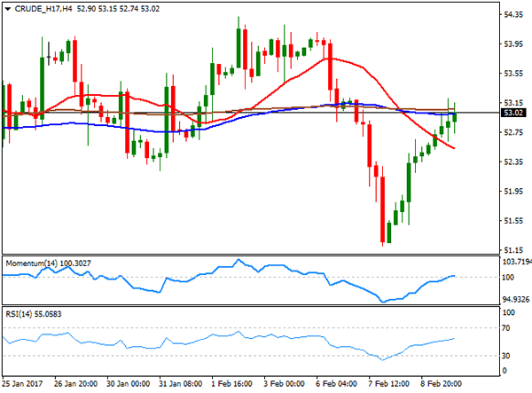
Task: Select the 7 Feb 12:00 time label
Action: point(389,384)
